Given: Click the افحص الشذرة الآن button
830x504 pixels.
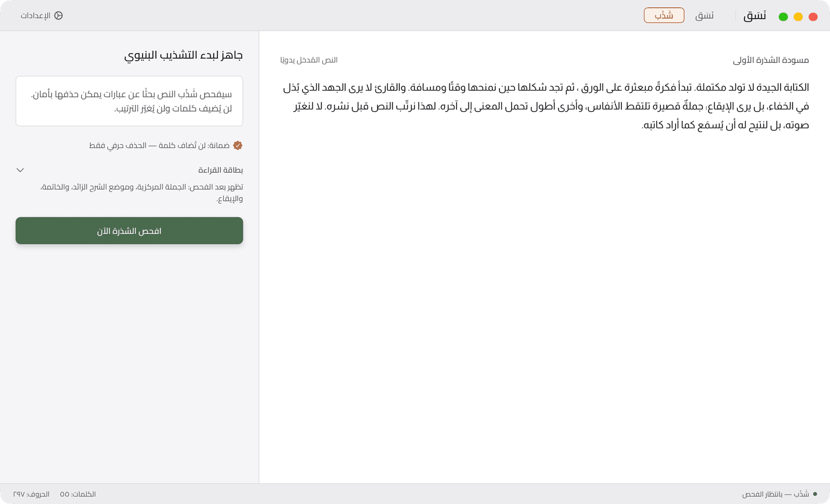Looking at the screenshot, I should click(x=129, y=231).
